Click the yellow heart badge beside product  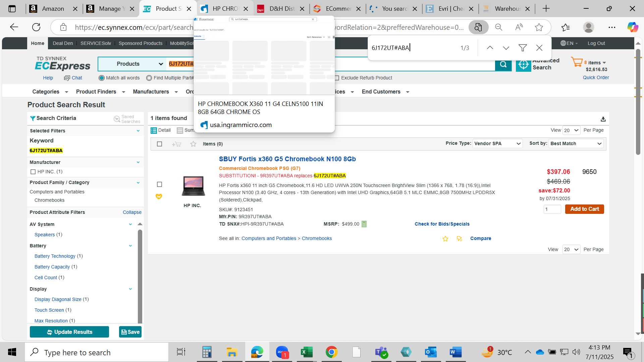pos(159,196)
